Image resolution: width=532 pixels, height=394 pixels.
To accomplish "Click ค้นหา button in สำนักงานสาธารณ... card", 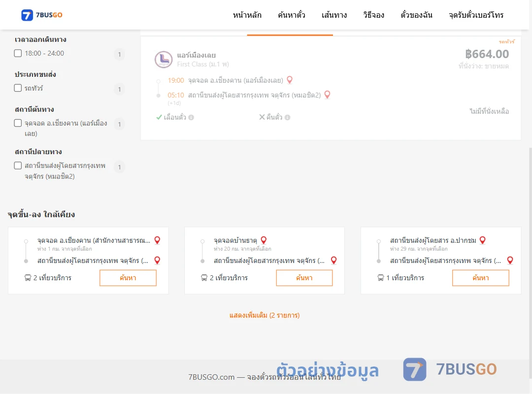I will tap(128, 278).
